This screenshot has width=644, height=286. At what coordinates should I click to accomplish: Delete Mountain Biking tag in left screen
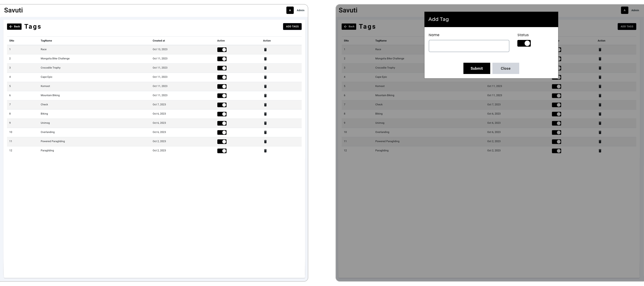265,96
